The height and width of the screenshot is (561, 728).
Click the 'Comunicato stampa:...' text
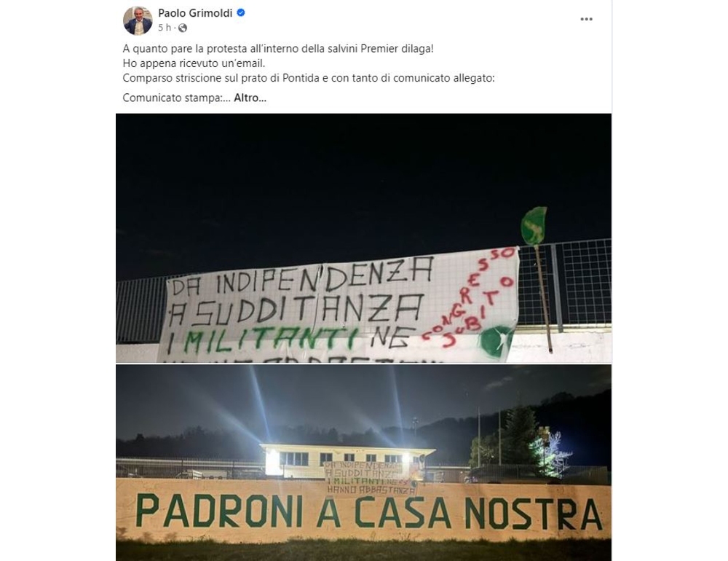point(176,98)
